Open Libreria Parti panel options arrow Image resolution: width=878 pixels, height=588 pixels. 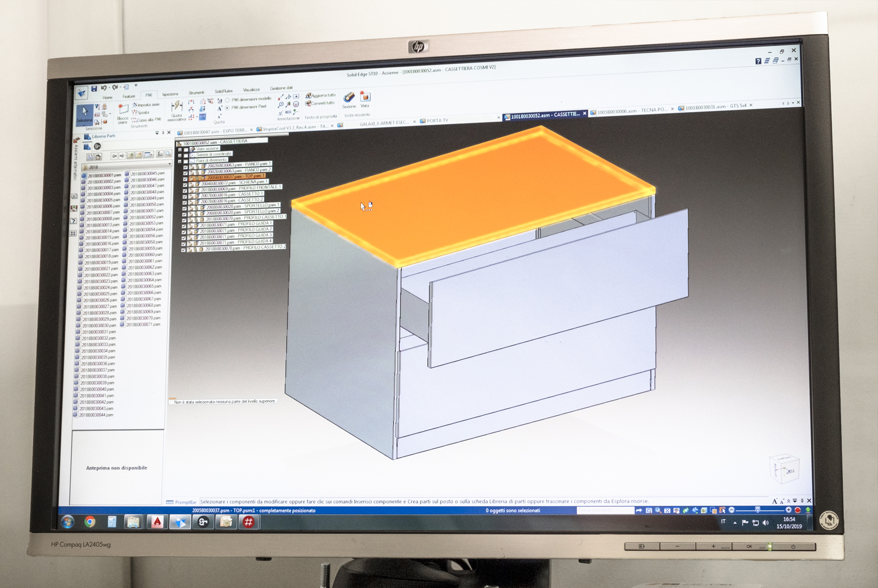[x=157, y=133]
